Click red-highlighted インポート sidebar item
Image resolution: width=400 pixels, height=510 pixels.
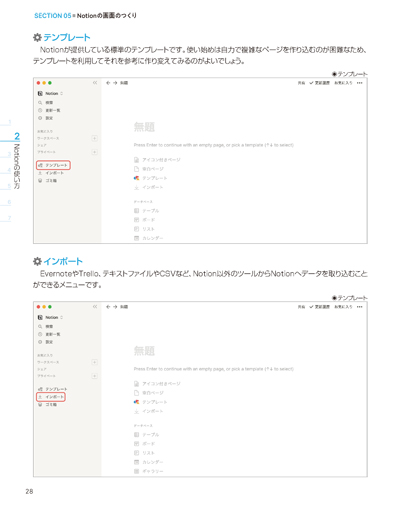51,397
